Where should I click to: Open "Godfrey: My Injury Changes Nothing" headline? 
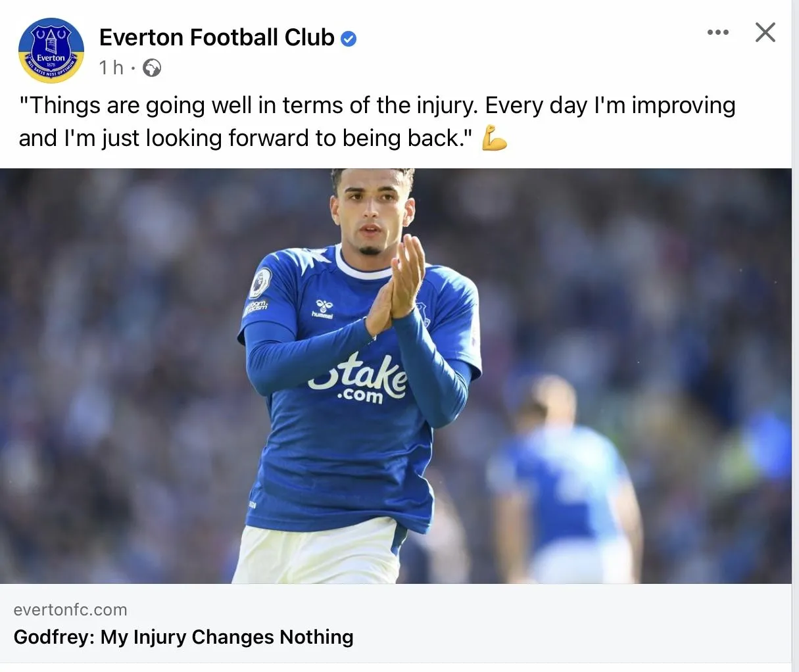(x=183, y=637)
